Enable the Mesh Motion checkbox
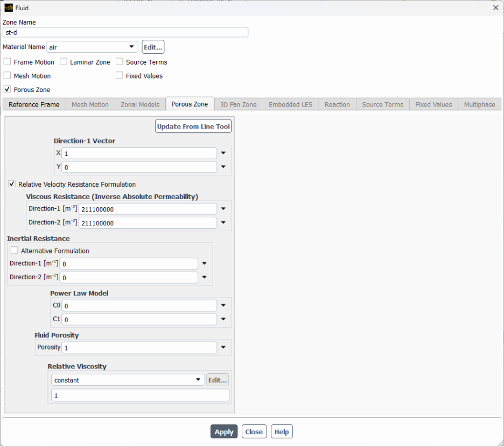504x447 pixels. coord(7,75)
